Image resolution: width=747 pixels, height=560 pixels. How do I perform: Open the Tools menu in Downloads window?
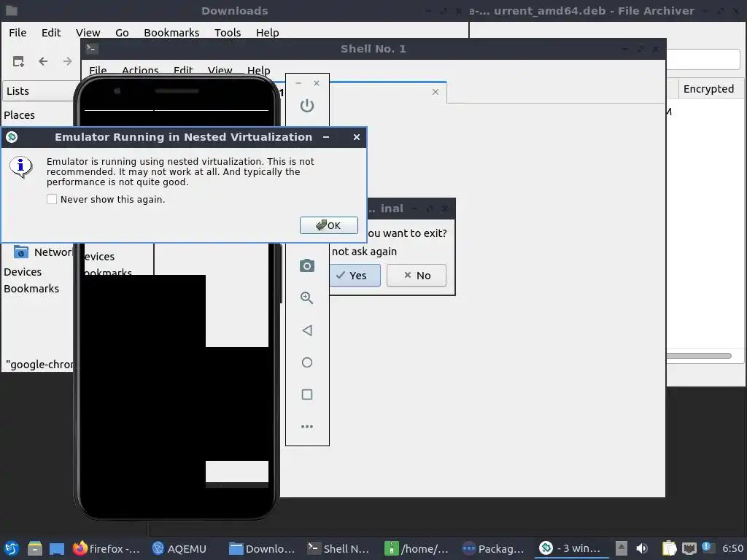228,32
